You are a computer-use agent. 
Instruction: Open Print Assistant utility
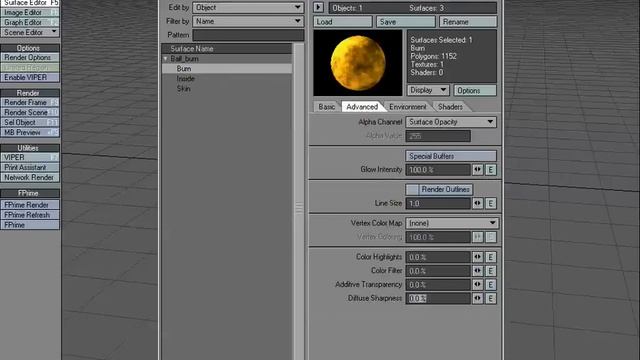pyautogui.click(x=30, y=167)
